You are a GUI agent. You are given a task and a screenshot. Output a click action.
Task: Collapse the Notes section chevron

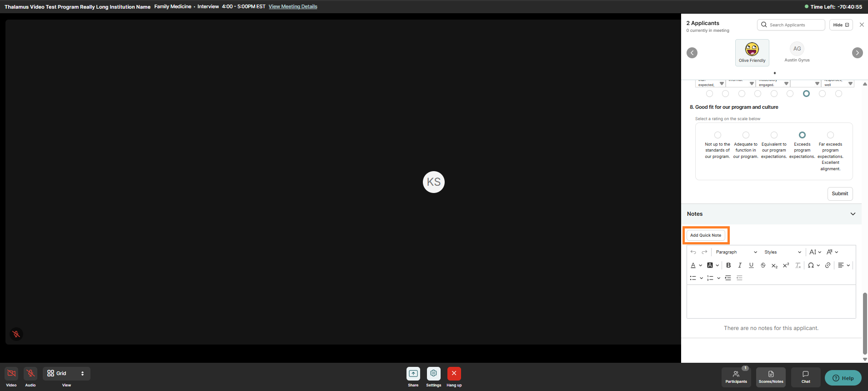[853, 214]
